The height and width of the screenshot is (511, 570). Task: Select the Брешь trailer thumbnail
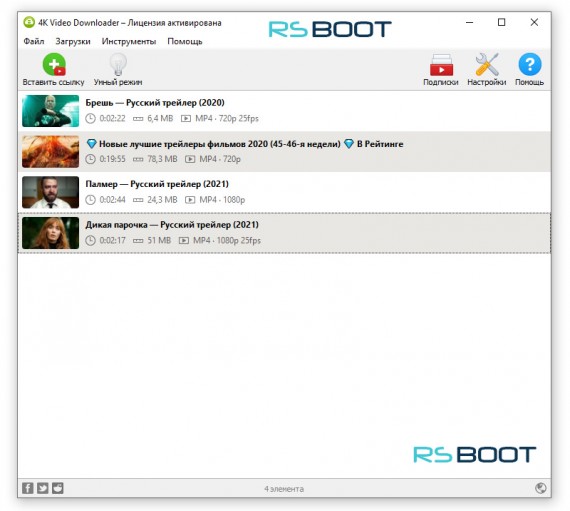pos(51,111)
